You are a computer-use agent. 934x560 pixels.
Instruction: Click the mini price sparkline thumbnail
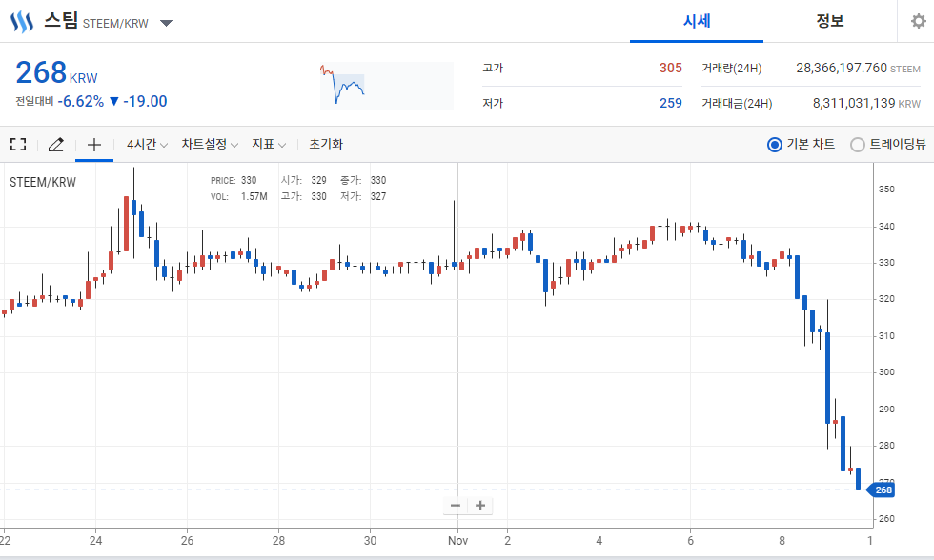[387, 86]
